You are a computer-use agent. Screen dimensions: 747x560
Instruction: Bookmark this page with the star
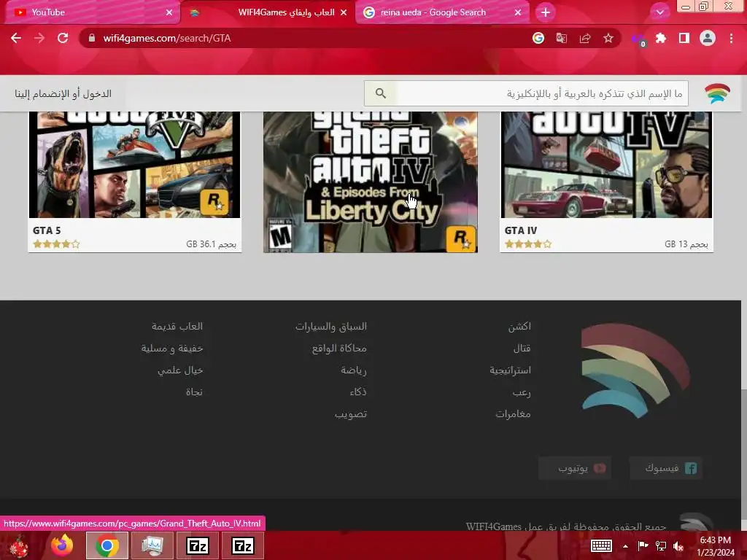coord(608,38)
